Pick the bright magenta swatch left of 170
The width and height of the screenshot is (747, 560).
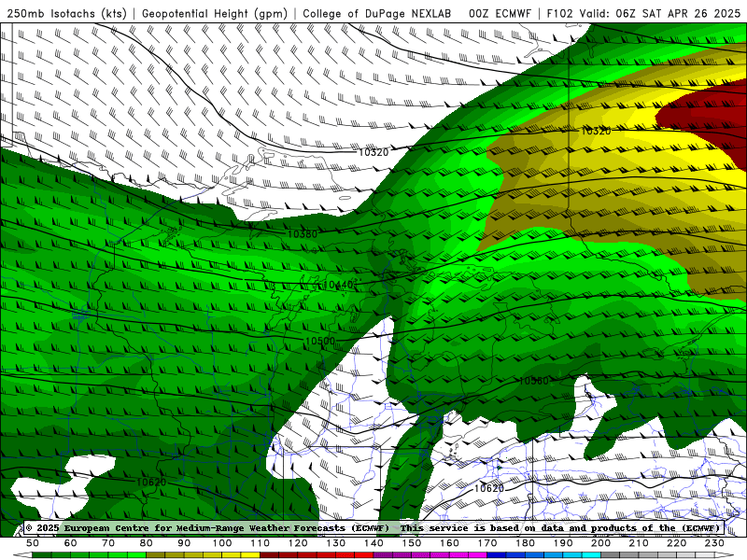pyautogui.click(x=478, y=555)
